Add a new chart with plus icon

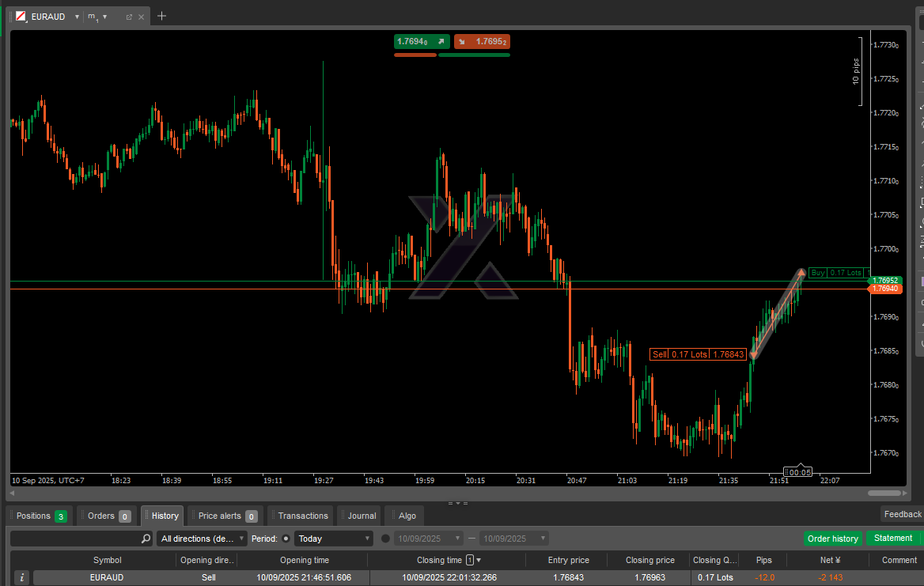click(161, 16)
